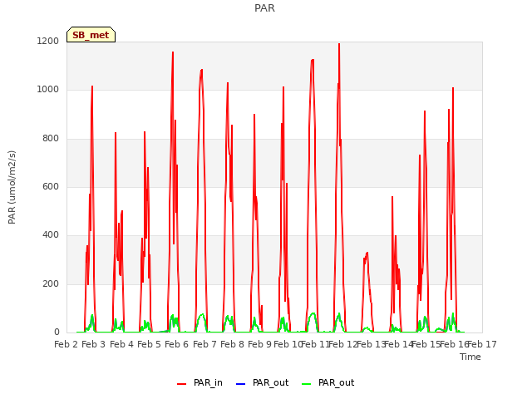Click the Feb 14 x-axis tick label
The width and height of the screenshot is (532, 399).
coord(398,344)
